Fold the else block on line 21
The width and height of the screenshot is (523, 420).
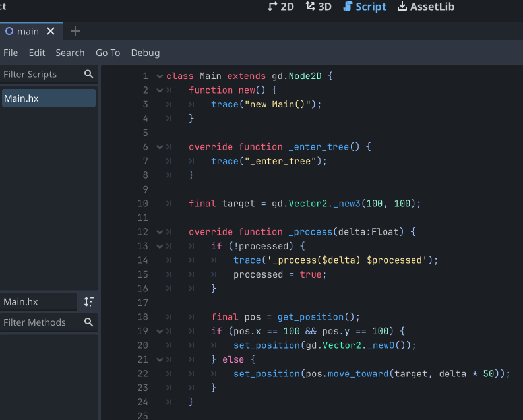tap(160, 359)
